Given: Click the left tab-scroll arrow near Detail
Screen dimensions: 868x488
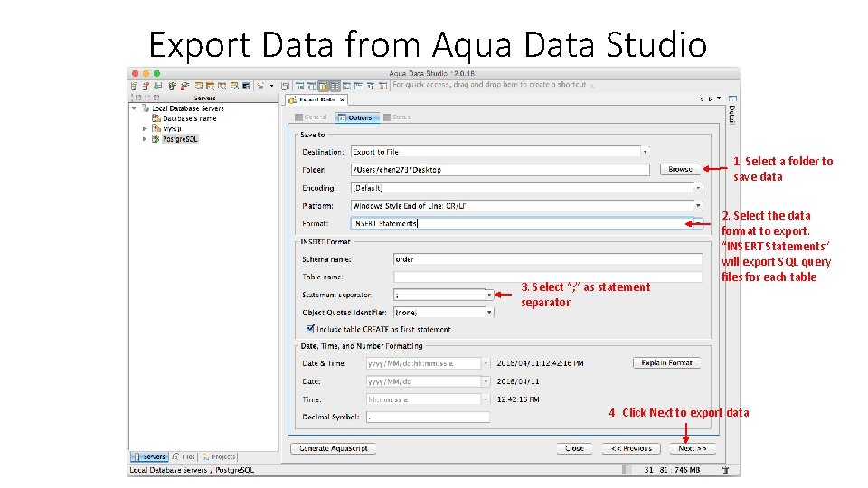Looking at the screenshot, I should coord(701,99).
